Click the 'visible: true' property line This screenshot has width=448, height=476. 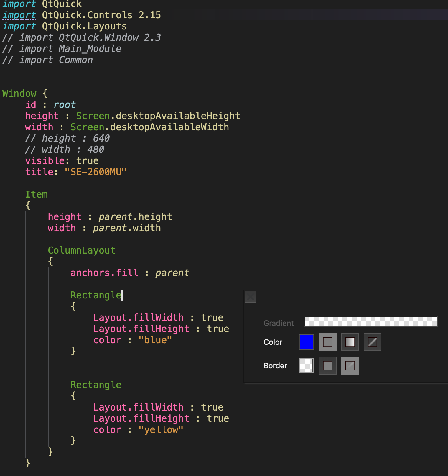click(x=62, y=161)
